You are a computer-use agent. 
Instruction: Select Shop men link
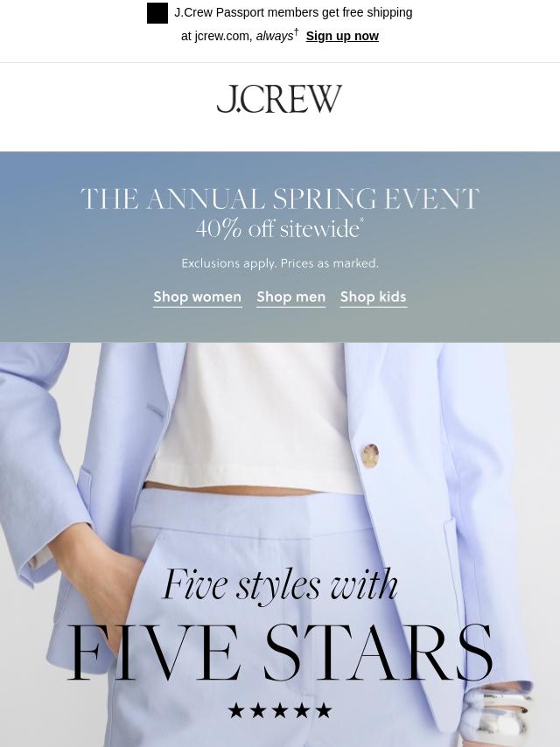coord(291,297)
